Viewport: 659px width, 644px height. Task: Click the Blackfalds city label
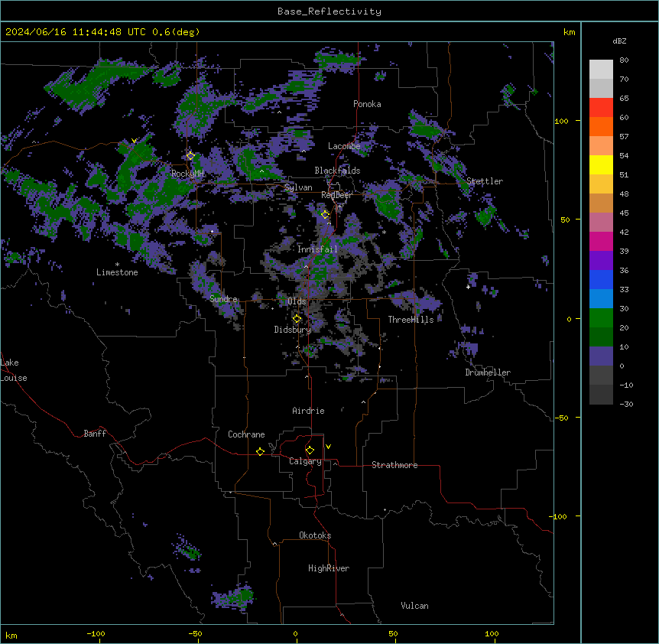tap(337, 171)
